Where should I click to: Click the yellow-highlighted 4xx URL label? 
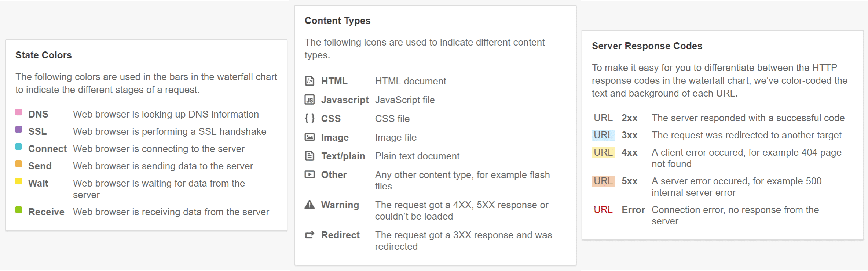tap(603, 152)
